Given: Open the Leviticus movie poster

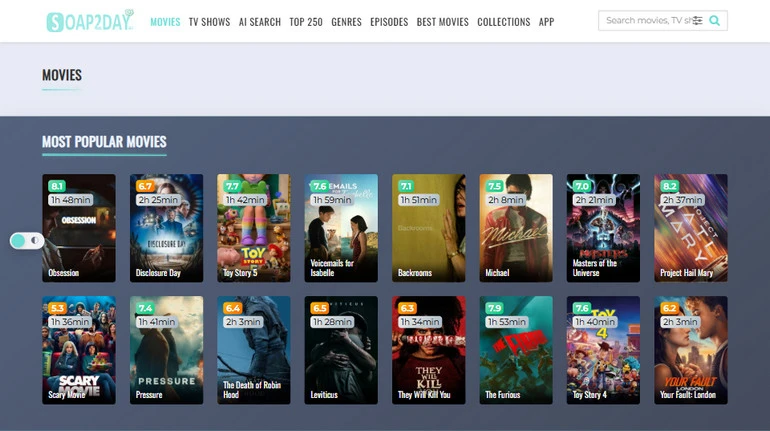Looking at the screenshot, I should (x=341, y=350).
